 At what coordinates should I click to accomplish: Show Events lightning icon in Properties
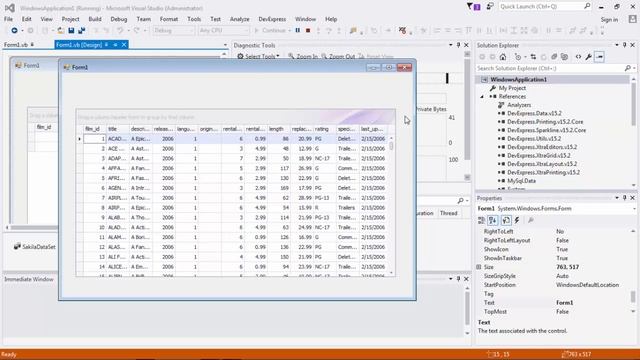click(x=517, y=220)
